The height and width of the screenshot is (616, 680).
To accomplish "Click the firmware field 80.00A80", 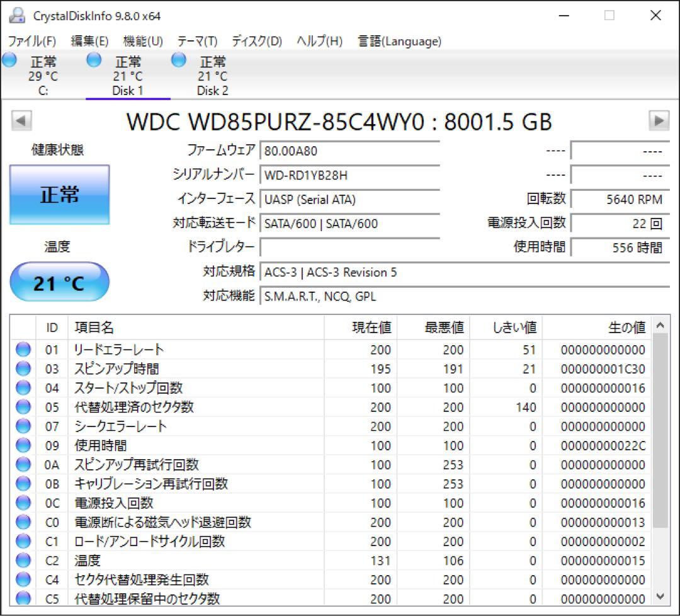I will point(349,151).
